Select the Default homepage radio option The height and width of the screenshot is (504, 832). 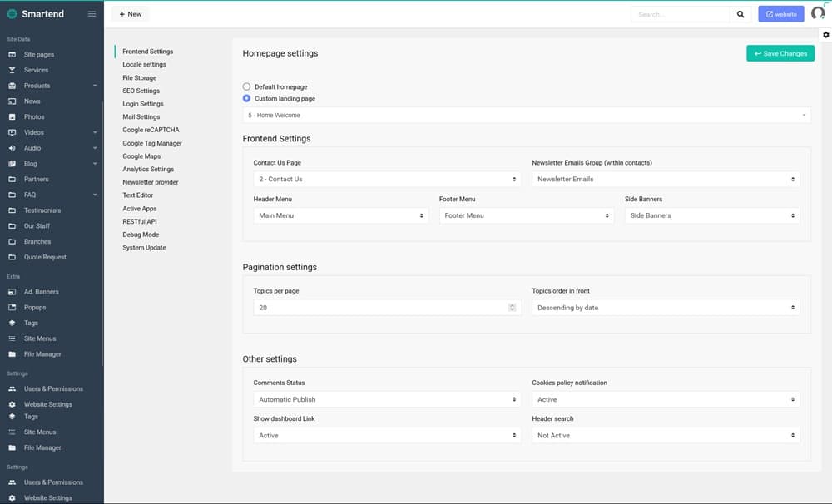pyautogui.click(x=246, y=86)
